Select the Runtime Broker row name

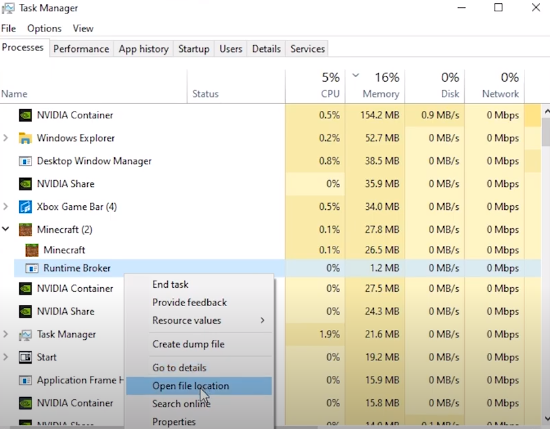(x=77, y=268)
